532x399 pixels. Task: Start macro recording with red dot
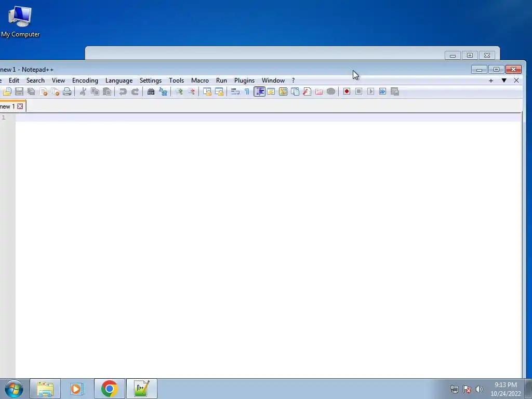[347, 91]
